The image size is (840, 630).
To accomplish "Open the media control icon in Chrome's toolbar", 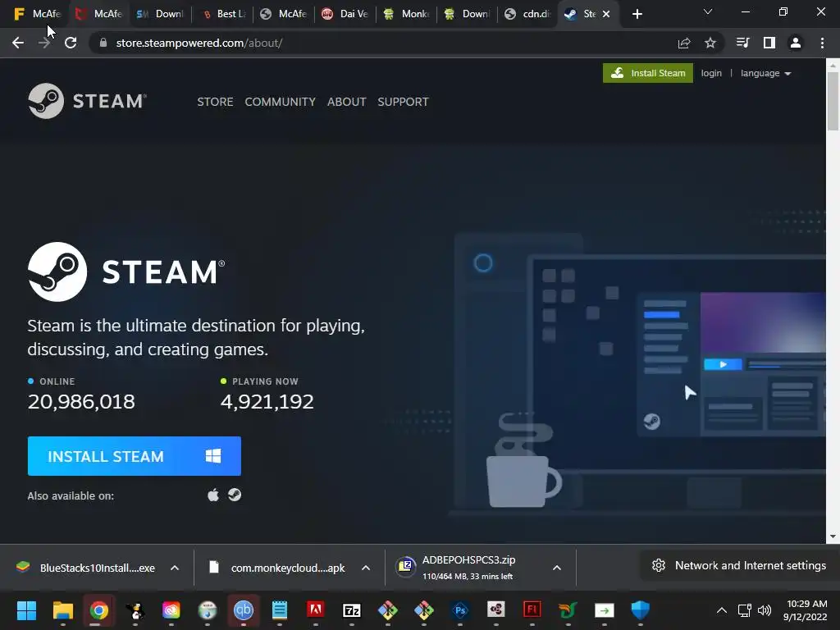I will (x=742, y=43).
